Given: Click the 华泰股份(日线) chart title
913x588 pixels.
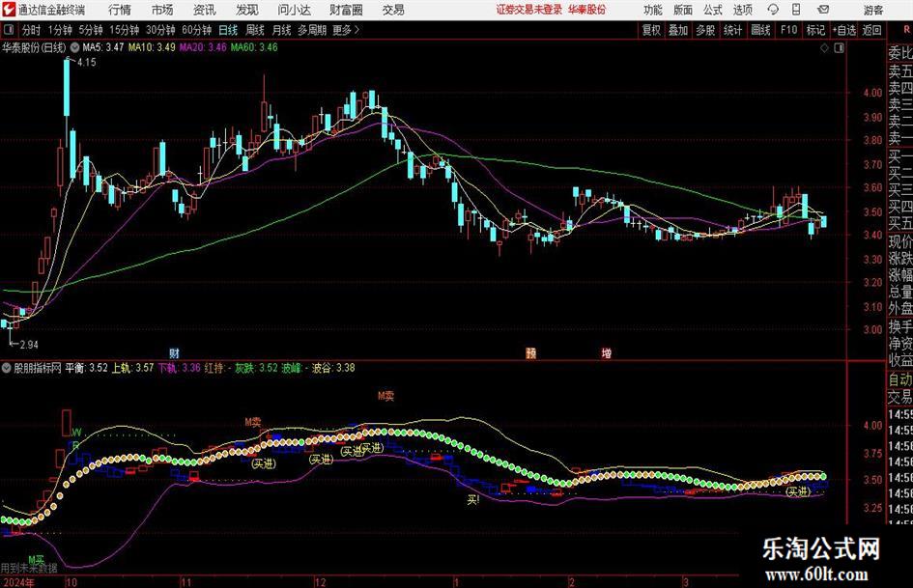Looking at the screenshot, I should (35, 47).
